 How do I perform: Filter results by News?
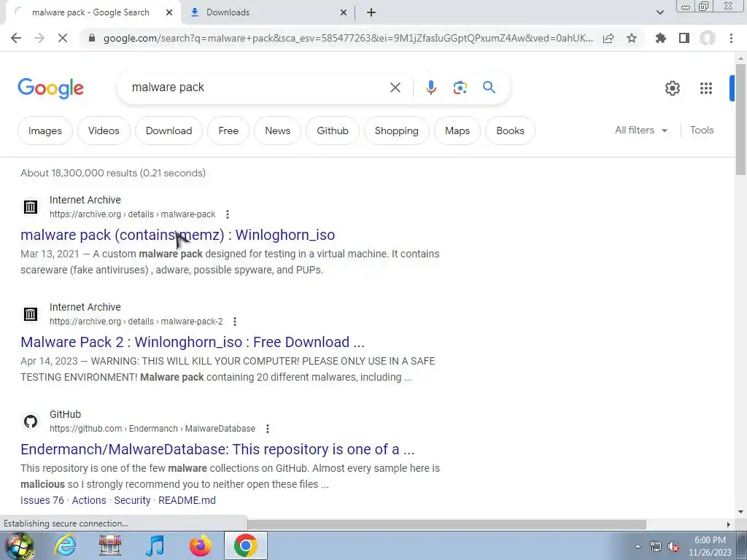(x=277, y=131)
